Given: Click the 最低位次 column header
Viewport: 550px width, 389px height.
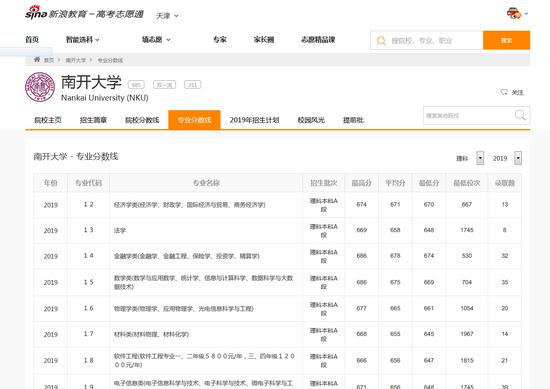Looking at the screenshot, I should pos(467,183).
